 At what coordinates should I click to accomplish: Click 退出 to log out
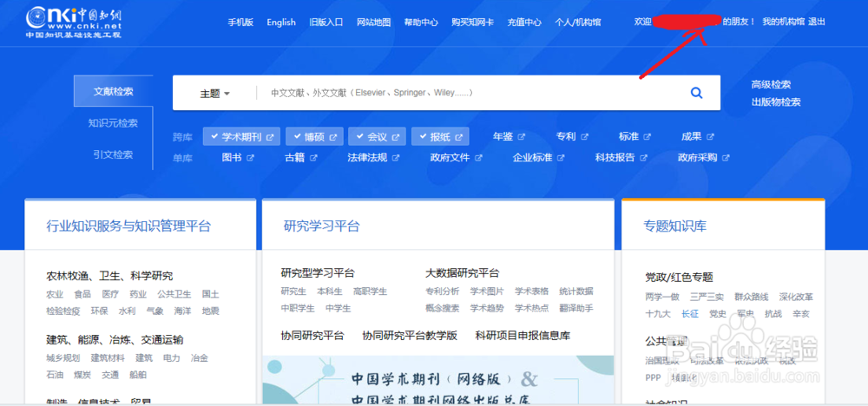(817, 22)
